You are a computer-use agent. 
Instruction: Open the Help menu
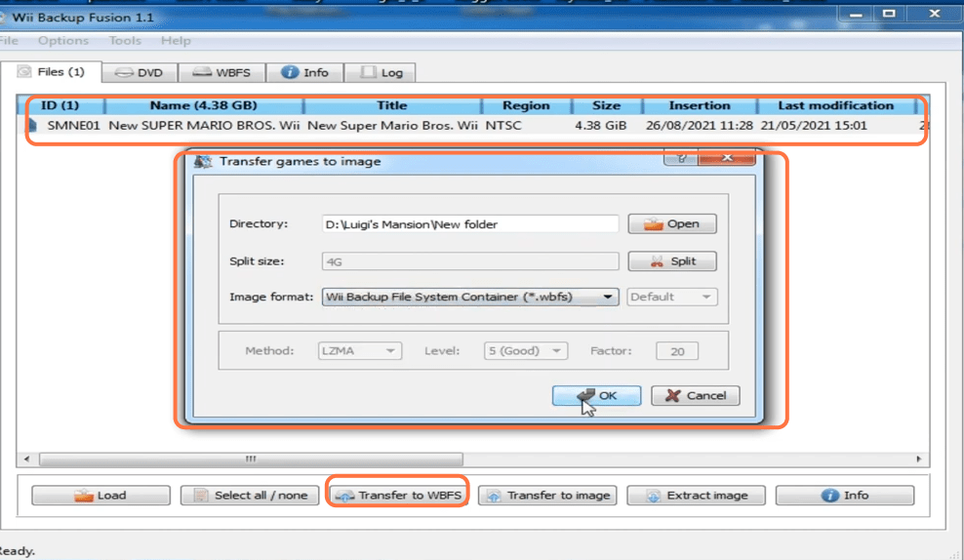point(176,41)
